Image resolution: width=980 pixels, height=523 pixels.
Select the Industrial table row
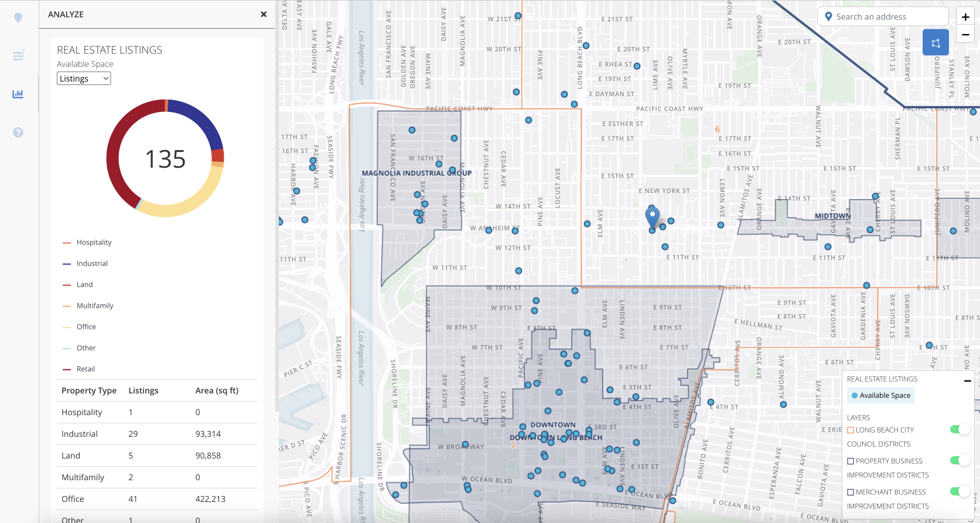tap(157, 434)
